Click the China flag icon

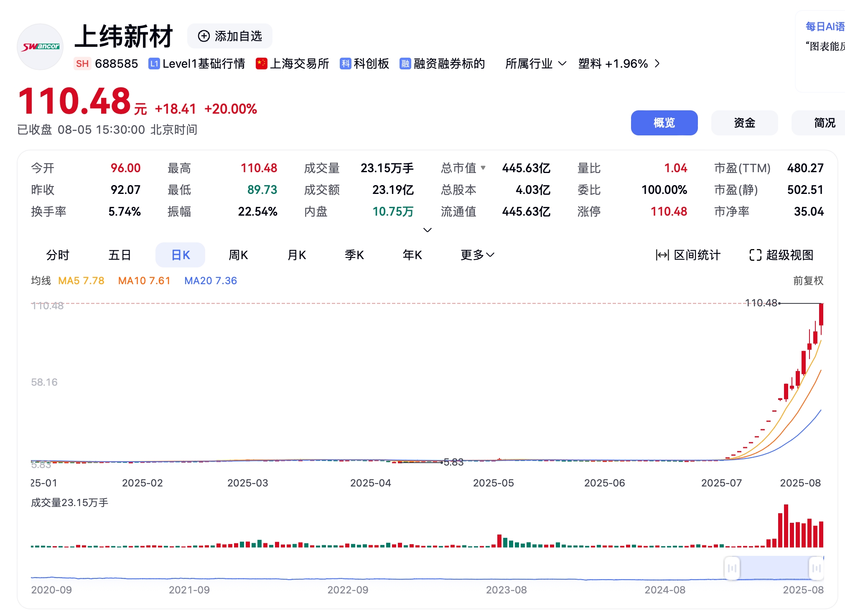(262, 64)
